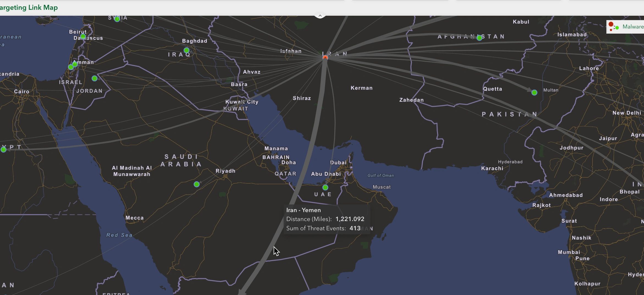Image resolution: width=644 pixels, height=295 pixels.
Task: Click Sum of Threat Events value 413
Action: click(x=355, y=228)
